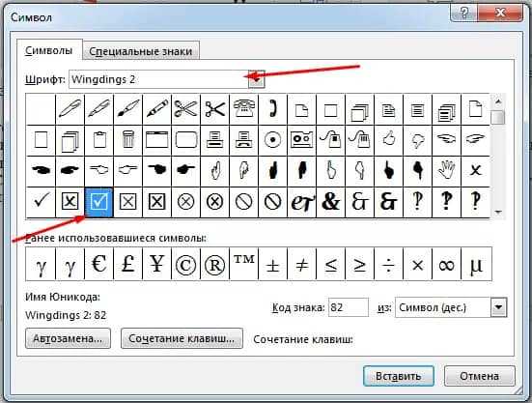
Task: Choose the TM trademark recent symbol
Action: click(x=243, y=264)
